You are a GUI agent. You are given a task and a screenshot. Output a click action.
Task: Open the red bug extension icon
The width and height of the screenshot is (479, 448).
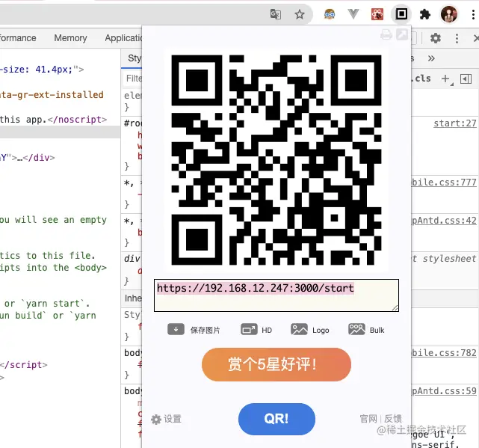coord(377,14)
